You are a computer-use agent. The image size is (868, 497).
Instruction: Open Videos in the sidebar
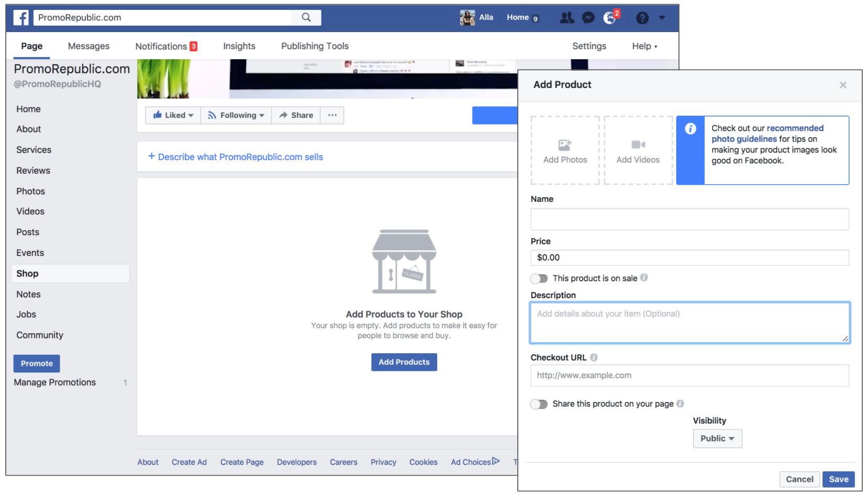pyautogui.click(x=30, y=211)
